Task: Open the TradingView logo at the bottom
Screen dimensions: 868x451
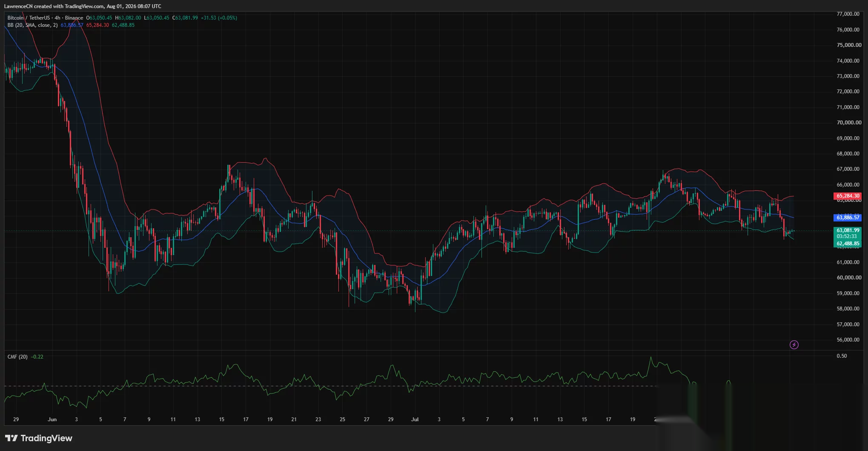Action: [39, 438]
